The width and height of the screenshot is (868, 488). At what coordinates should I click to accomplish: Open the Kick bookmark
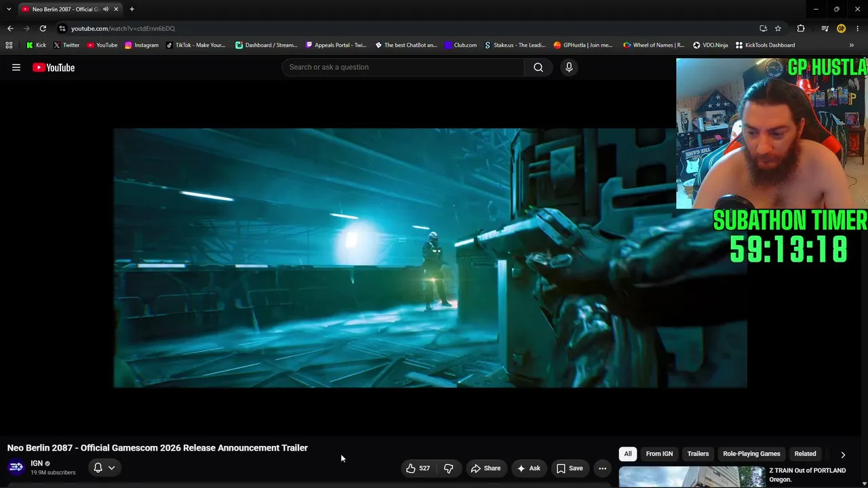tap(36, 45)
